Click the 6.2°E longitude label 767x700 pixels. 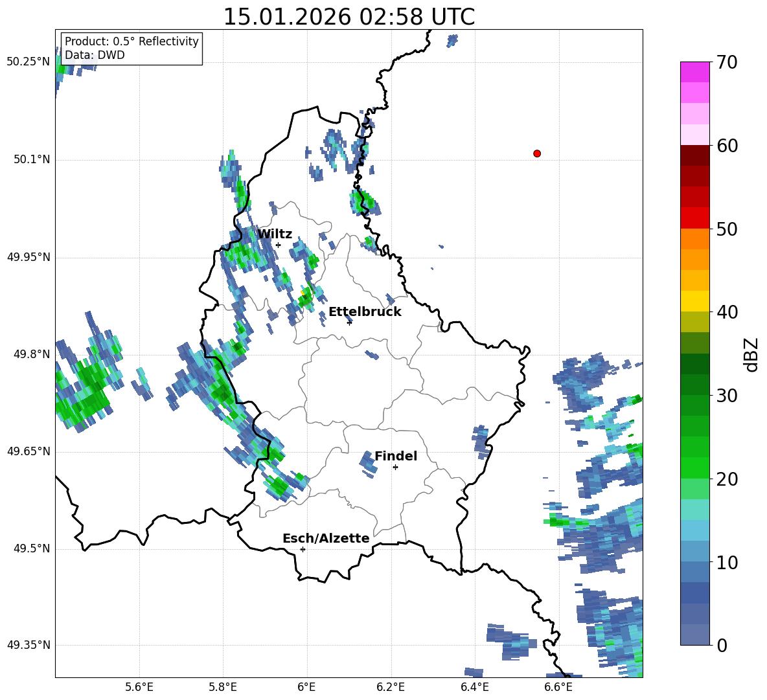coord(391,687)
